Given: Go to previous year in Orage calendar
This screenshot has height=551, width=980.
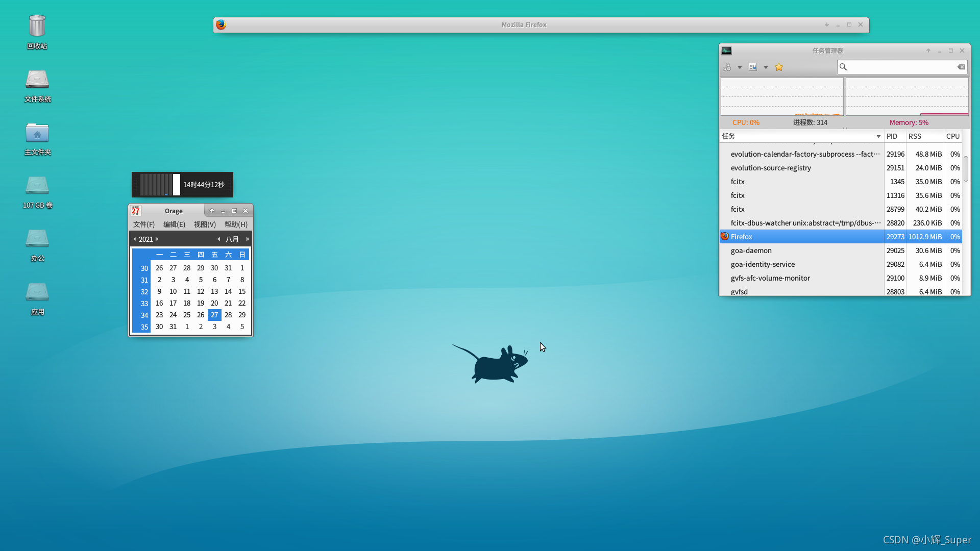Looking at the screenshot, I should (x=135, y=239).
